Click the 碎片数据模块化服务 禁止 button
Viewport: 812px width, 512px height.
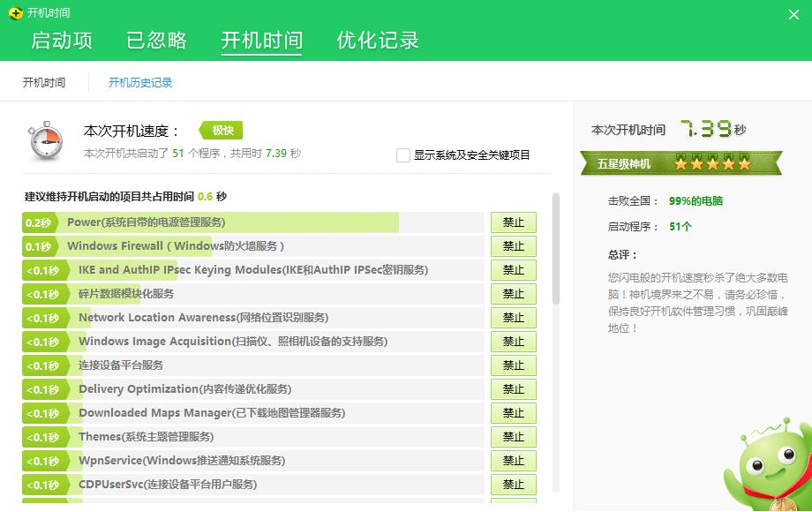pos(513,294)
